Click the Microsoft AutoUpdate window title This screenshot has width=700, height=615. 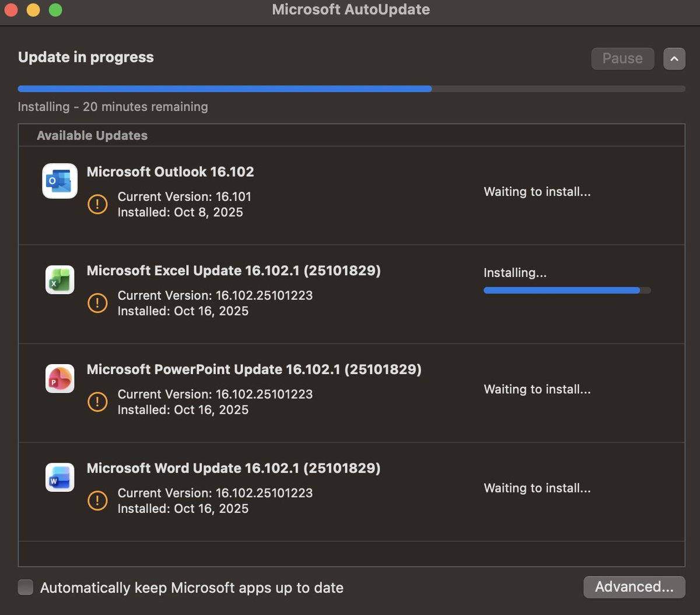[x=351, y=10]
